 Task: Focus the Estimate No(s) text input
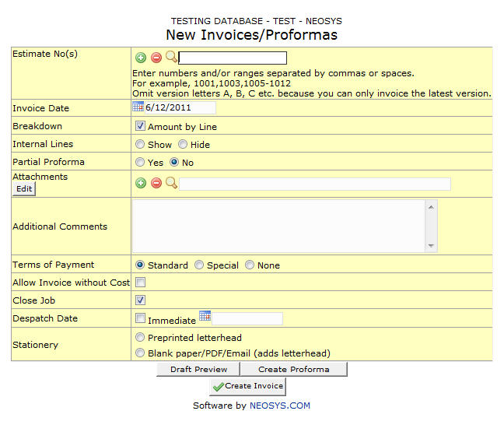(233, 58)
